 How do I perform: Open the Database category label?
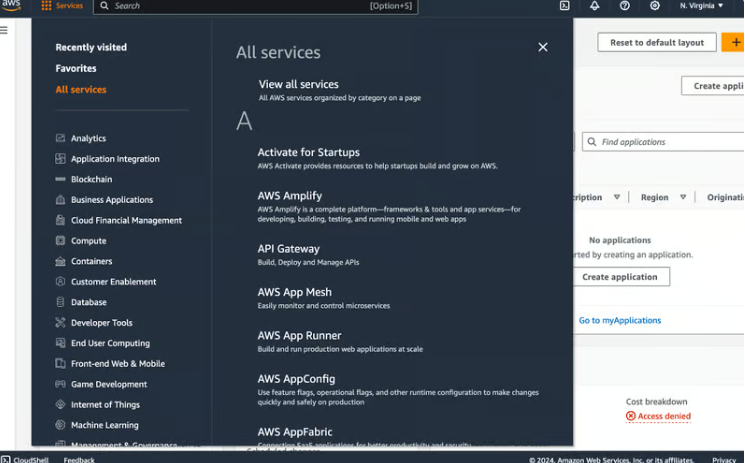[89, 302]
